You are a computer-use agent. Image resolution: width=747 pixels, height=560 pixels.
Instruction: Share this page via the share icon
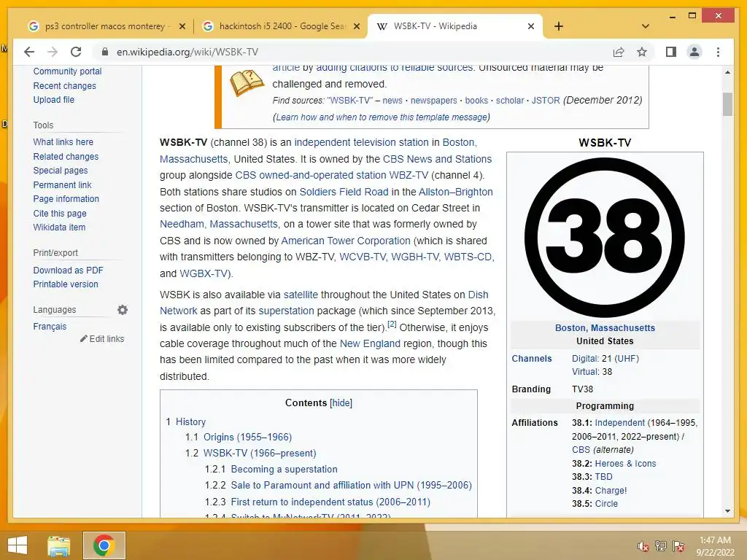pyautogui.click(x=619, y=52)
